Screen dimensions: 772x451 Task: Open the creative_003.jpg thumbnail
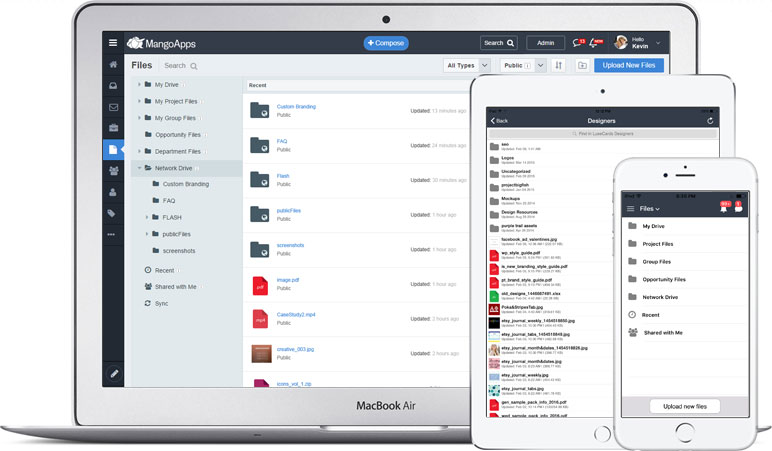pyautogui.click(x=261, y=354)
